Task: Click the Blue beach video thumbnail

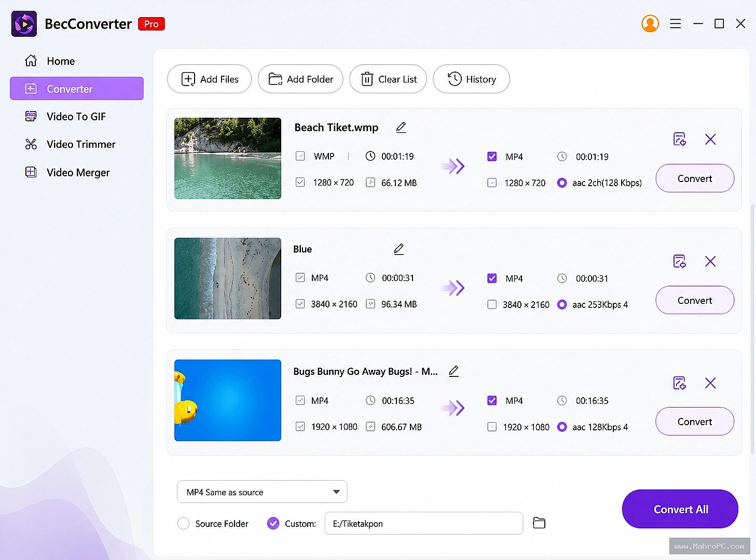Action: coord(228,278)
